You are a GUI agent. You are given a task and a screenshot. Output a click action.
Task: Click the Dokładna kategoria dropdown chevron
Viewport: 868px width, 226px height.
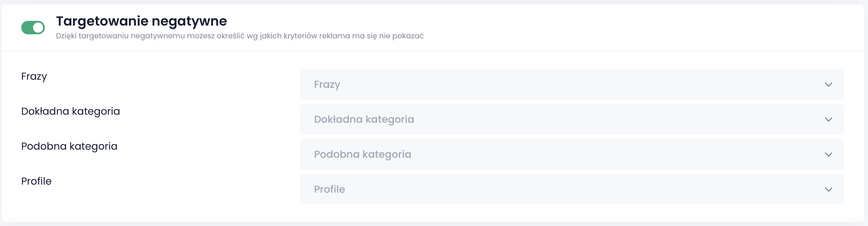click(x=828, y=119)
